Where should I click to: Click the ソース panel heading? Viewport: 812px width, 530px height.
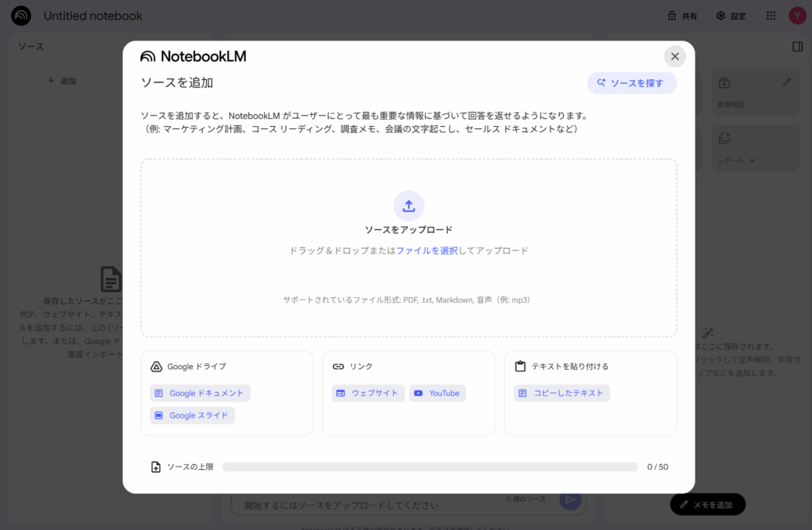31,47
